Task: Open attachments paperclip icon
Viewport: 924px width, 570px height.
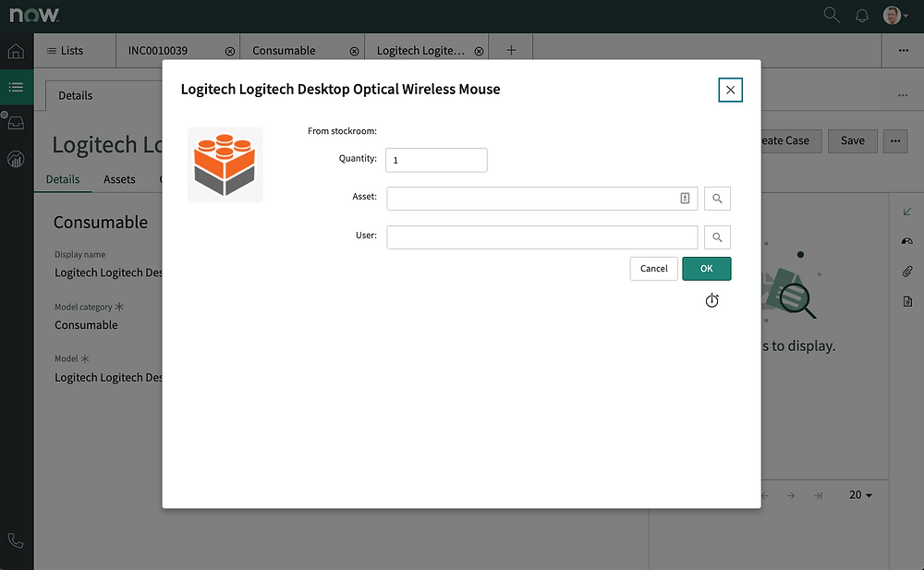Action: 907,272
